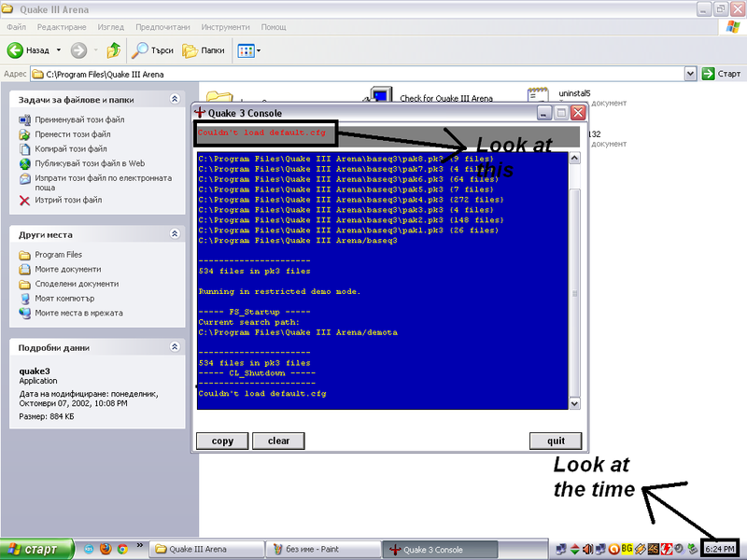This screenshot has height=560, width=747.
Task: Open Program Files in Other Places
Action: 58,255
